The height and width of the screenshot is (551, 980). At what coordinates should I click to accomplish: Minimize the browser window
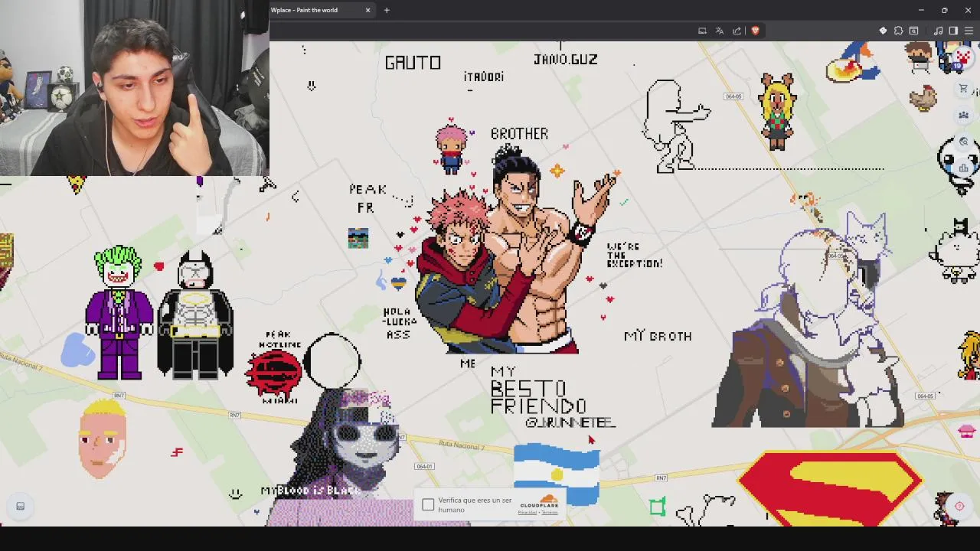(x=921, y=10)
